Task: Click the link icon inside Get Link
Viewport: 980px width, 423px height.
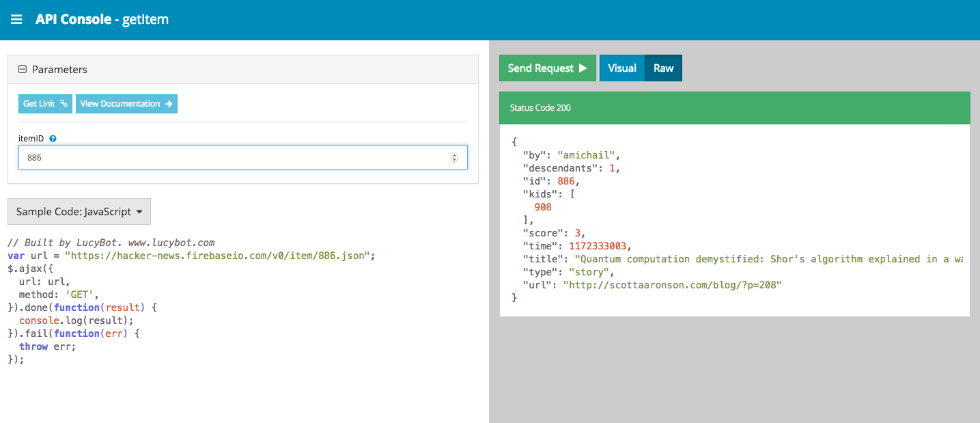Action: [64, 103]
